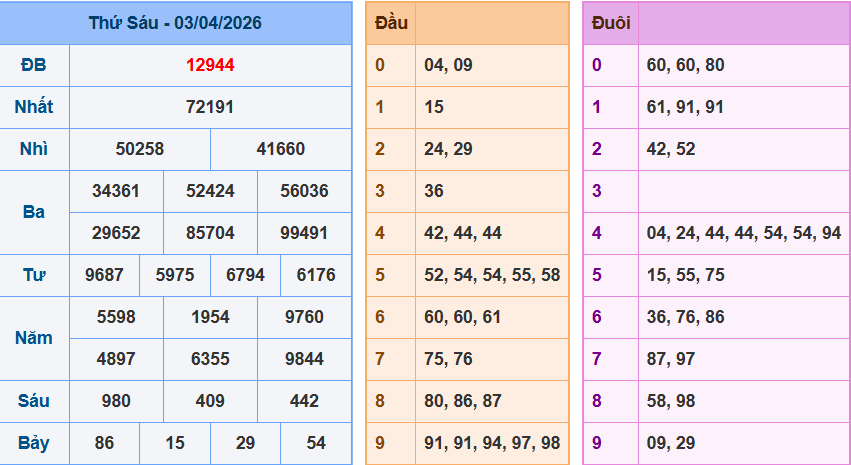Select Đầu row values 52, 54, 54, 55, 58

(492, 275)
